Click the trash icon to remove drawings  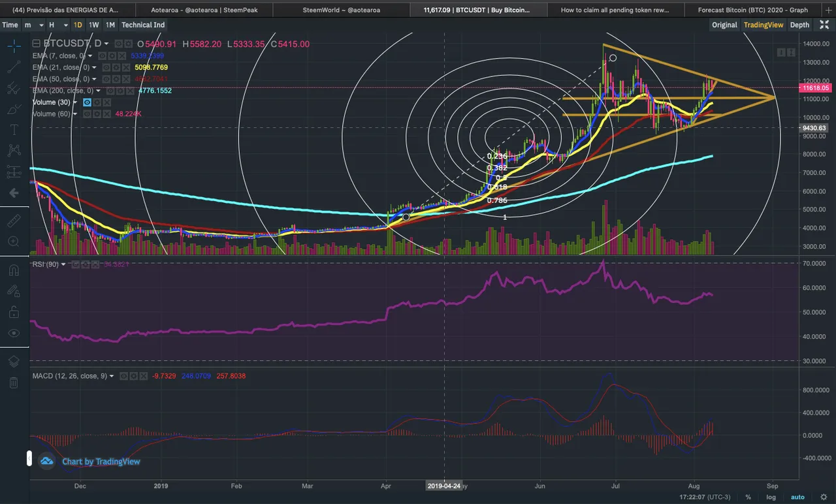tap(14, 383)
